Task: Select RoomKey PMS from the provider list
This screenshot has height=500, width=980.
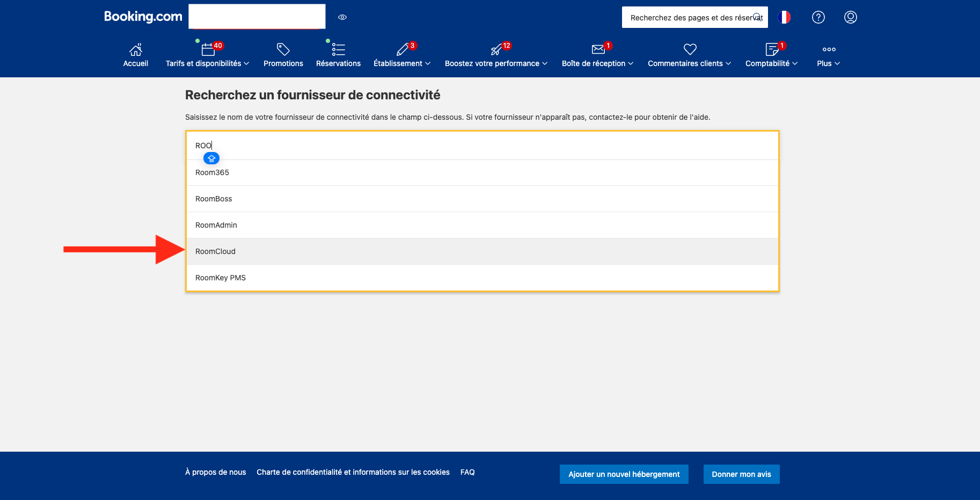Action: pos(482,278)
